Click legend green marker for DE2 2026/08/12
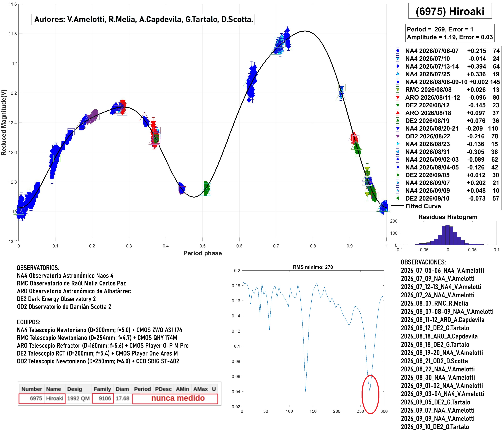The height and width of the screenshot is (432, 504). pos(398,105)
